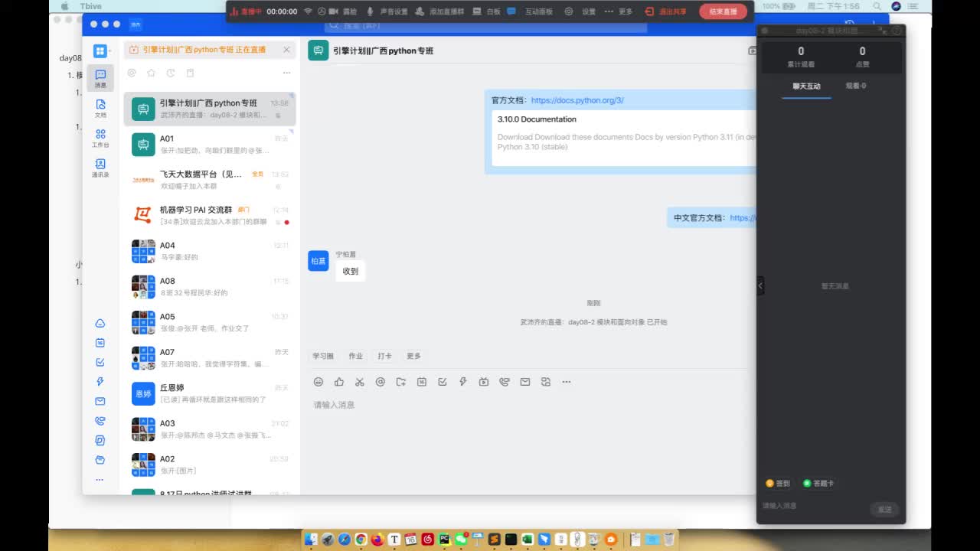Click the 发送 send button in live panel
Viewport: 980px width, 551px height.
pos(884,509)
